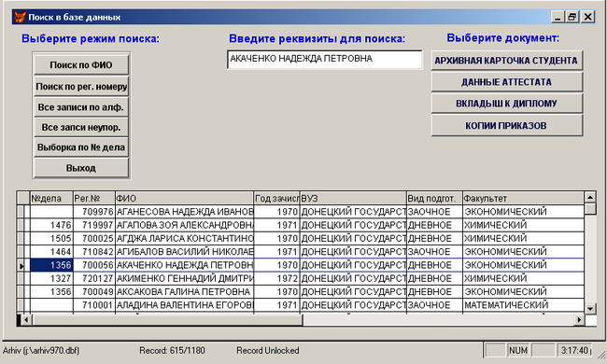
Task: Show Все записи неупор. list
Action: click(x=81, y=127)
